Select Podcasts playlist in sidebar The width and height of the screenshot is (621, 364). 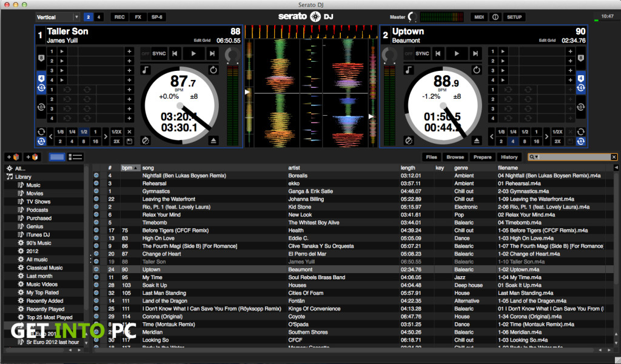37,210
